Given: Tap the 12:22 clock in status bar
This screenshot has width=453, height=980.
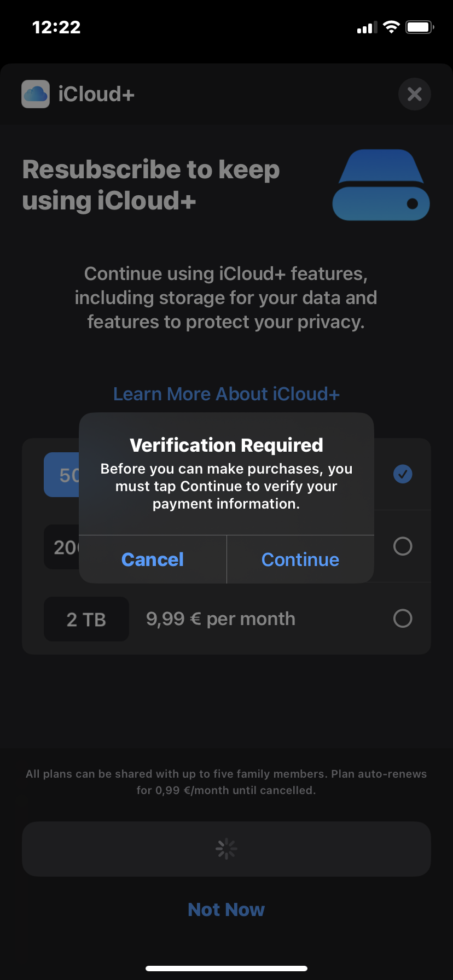Looking at the screenshot, I should tap(56, 27).
